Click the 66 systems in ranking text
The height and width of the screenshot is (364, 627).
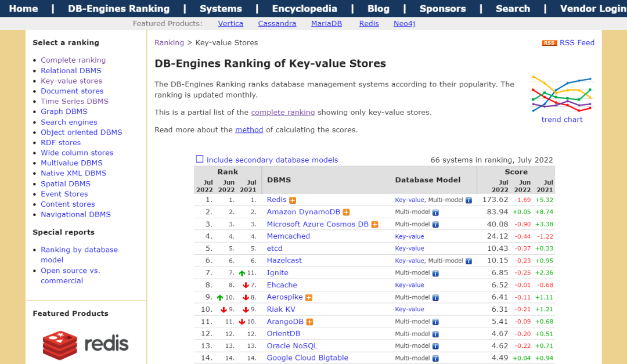(x=492, y=160)
